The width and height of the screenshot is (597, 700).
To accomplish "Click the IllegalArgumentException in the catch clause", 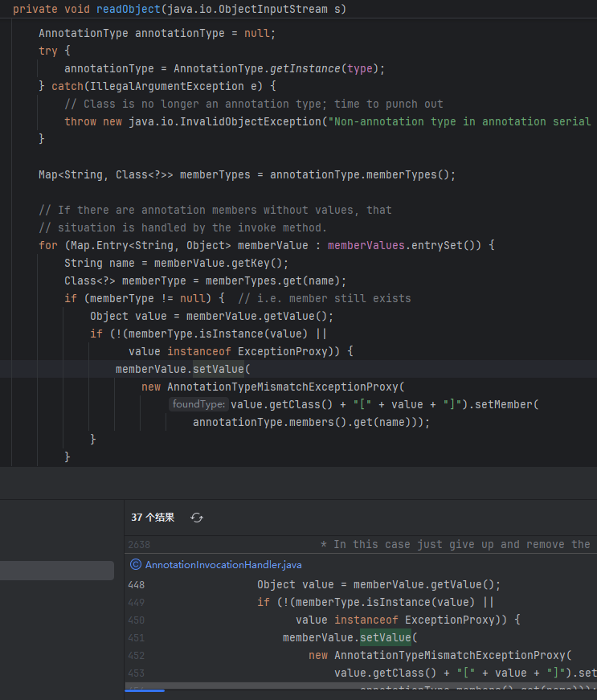I will [173, 87].
